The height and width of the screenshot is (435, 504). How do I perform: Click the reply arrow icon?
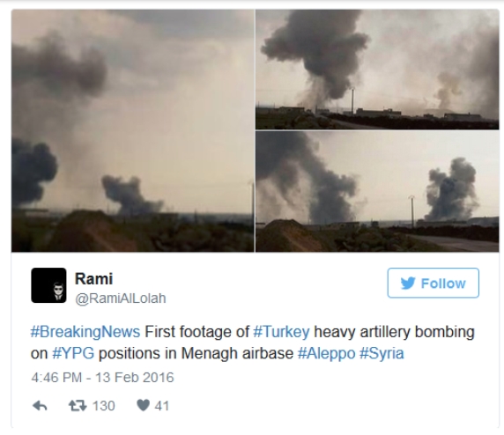pos(40,406)
